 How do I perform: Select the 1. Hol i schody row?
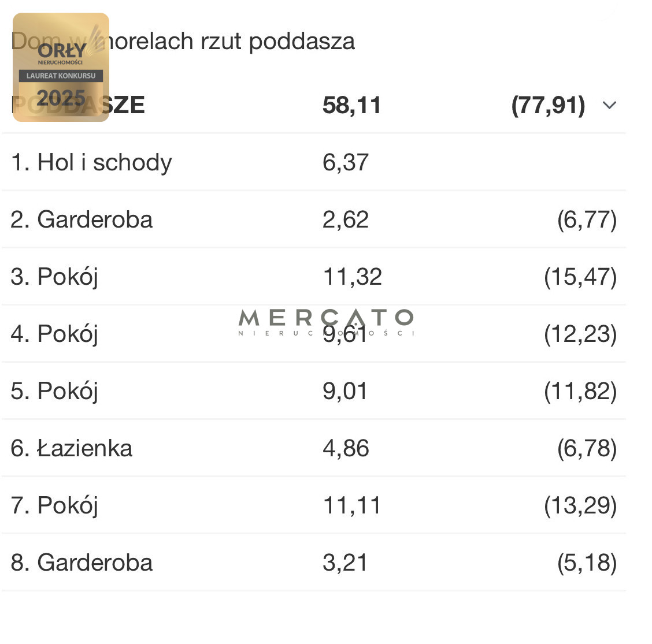(x=313, y=162)
